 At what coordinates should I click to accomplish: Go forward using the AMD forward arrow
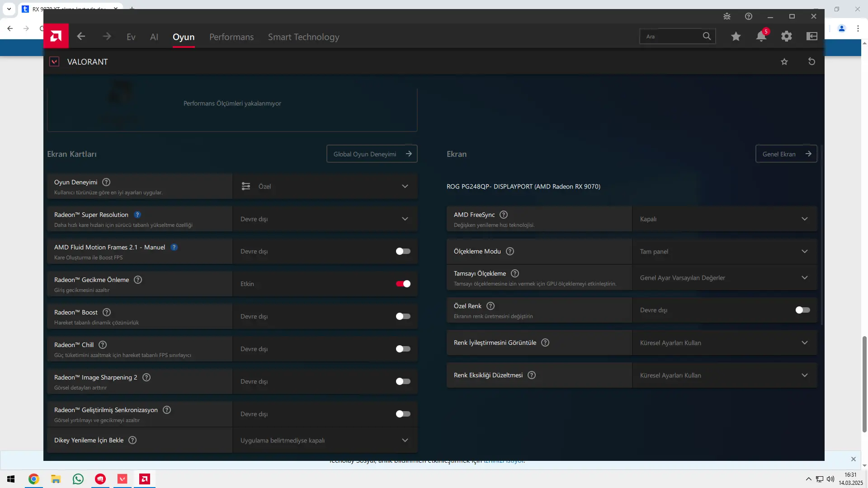(x=107, y=37)
